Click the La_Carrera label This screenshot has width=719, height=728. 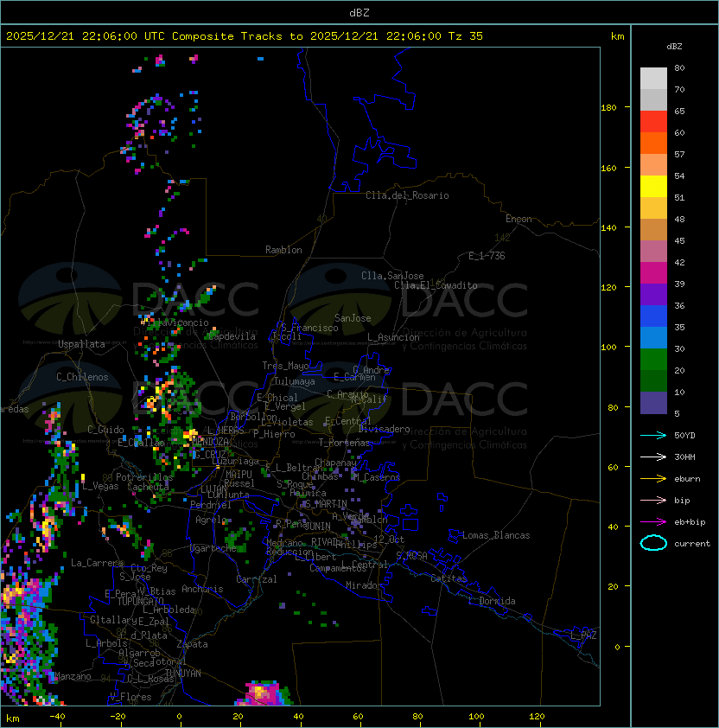(x=98, y=563)
